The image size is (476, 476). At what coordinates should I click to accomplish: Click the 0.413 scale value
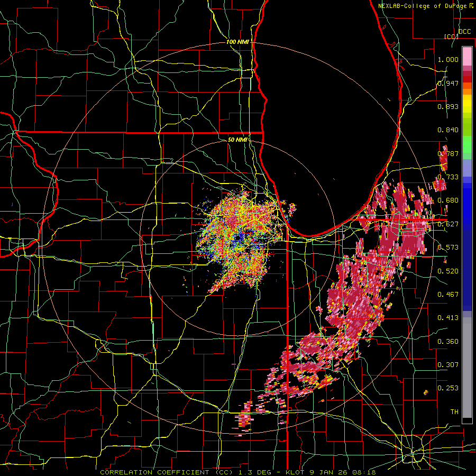[x=448, y=317]
